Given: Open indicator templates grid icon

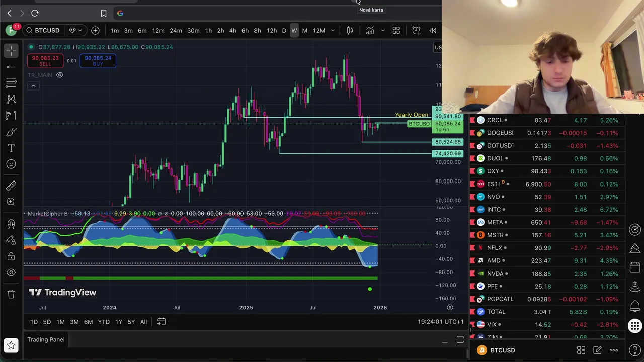Looking at the screenshot, I should (396, 31).
